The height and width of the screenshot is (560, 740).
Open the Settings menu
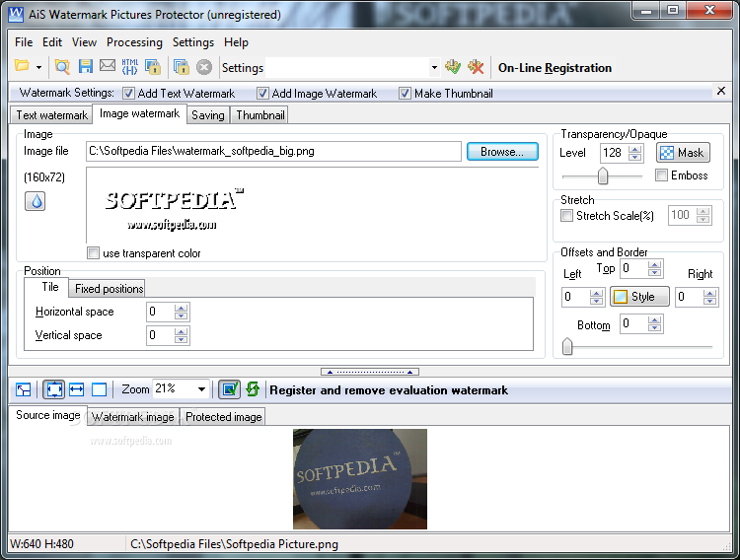pos(193,42)
